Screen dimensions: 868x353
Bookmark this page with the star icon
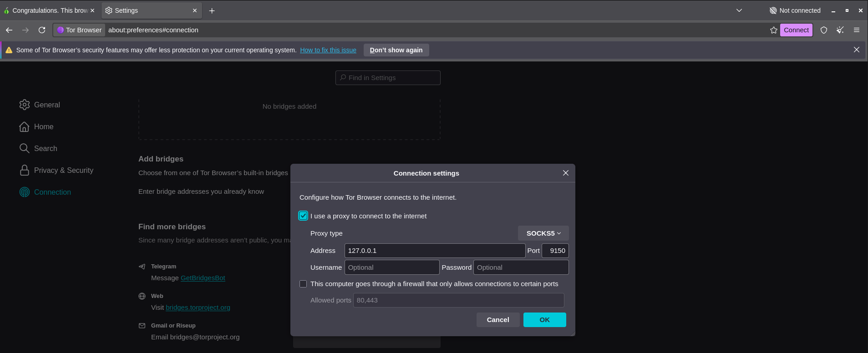click(x=773, y=30)
